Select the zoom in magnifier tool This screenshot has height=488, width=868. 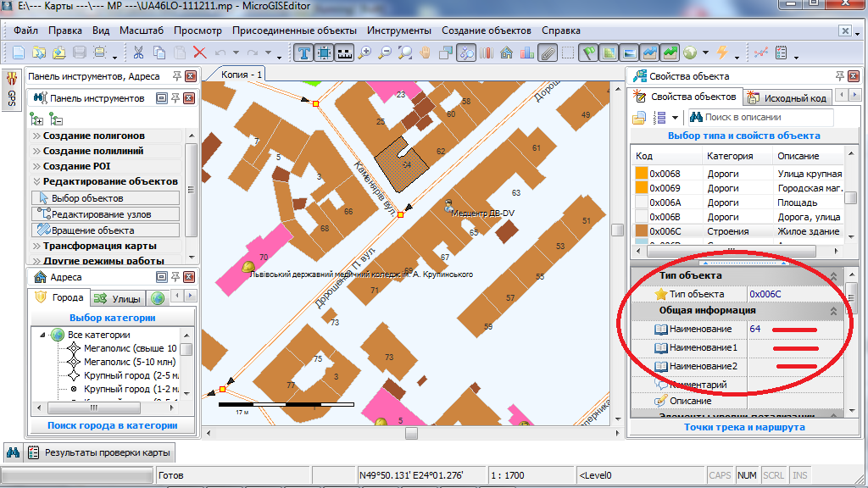pyautogui.click(x=365, y=53)
